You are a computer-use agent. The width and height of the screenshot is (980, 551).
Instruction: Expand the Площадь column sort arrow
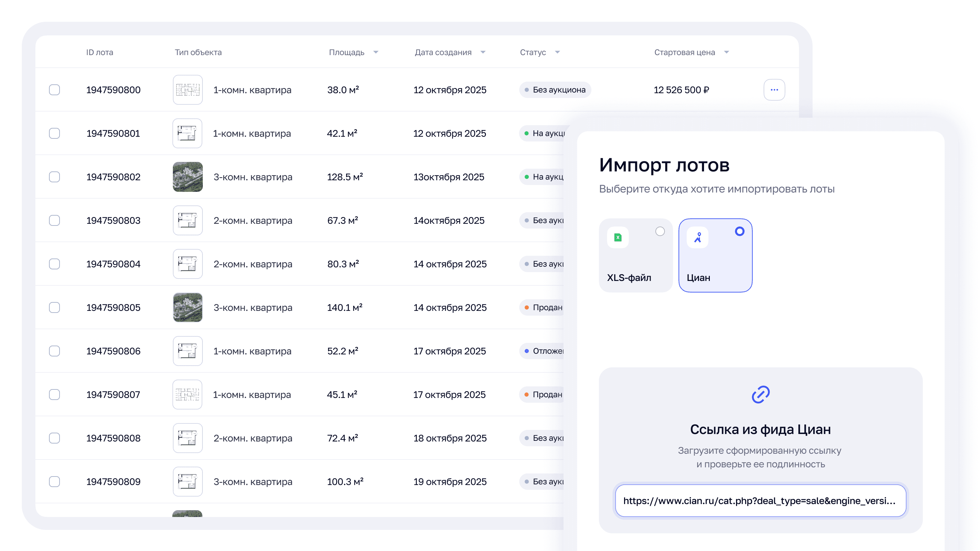tap(376, 52)
